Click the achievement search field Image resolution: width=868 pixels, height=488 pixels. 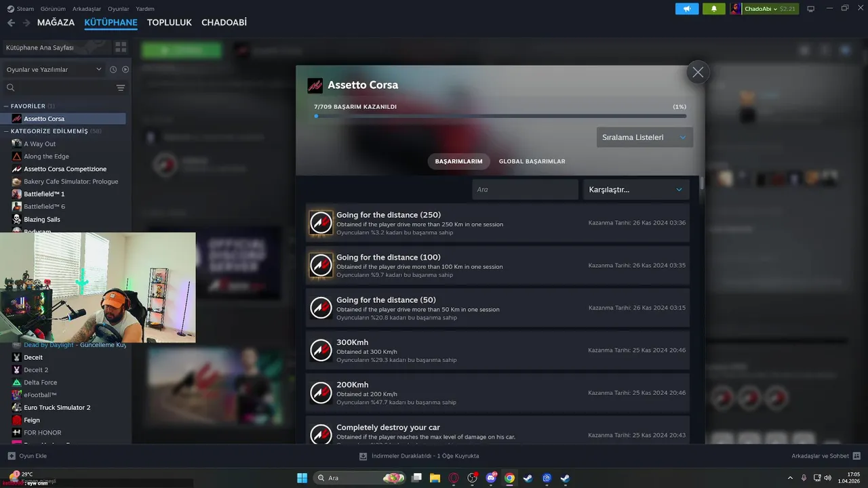tap(525, 189)
